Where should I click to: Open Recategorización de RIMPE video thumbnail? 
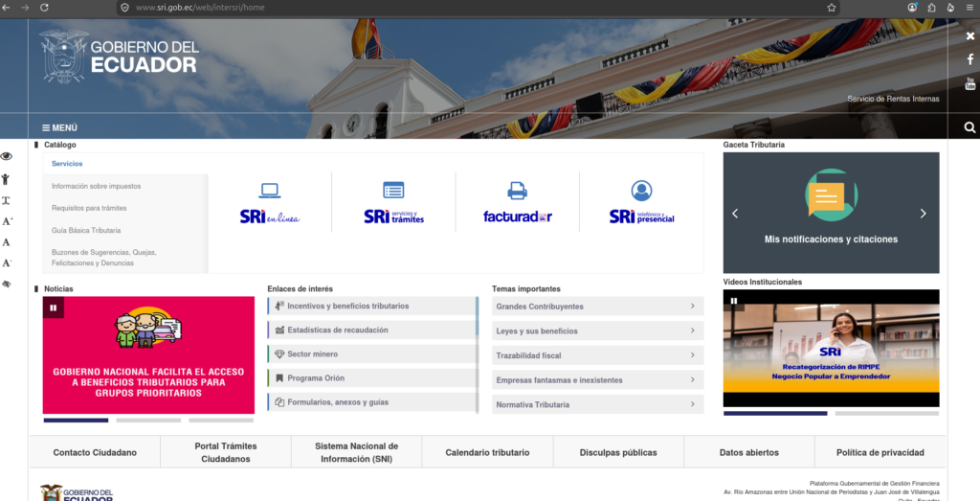pos(832,349)
